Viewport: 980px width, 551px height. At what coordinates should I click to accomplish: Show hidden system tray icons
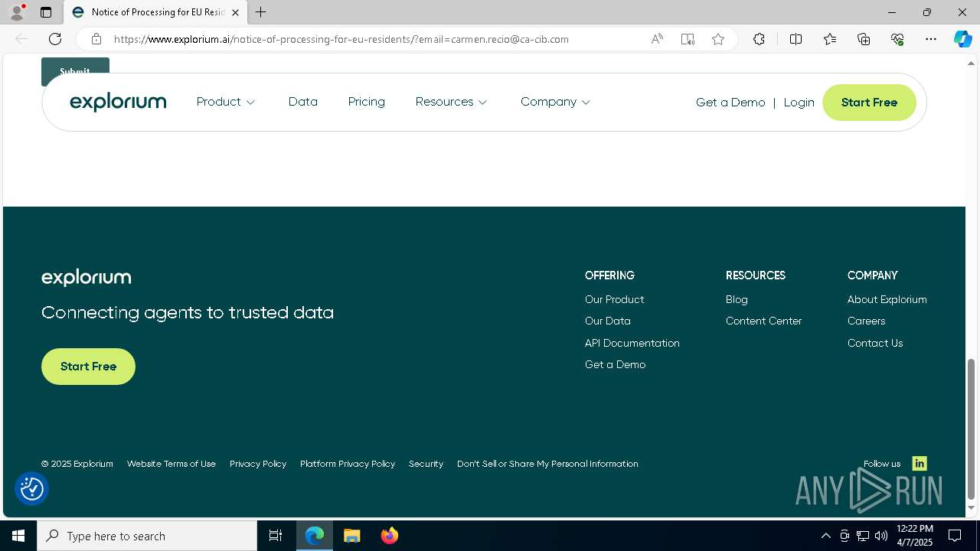coord(826,536)
